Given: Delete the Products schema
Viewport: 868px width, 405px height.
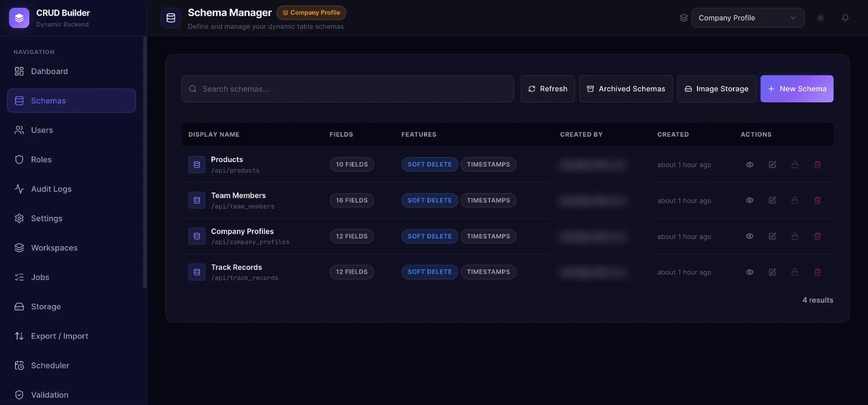Looking at the screenshot, I should [818, 164].
